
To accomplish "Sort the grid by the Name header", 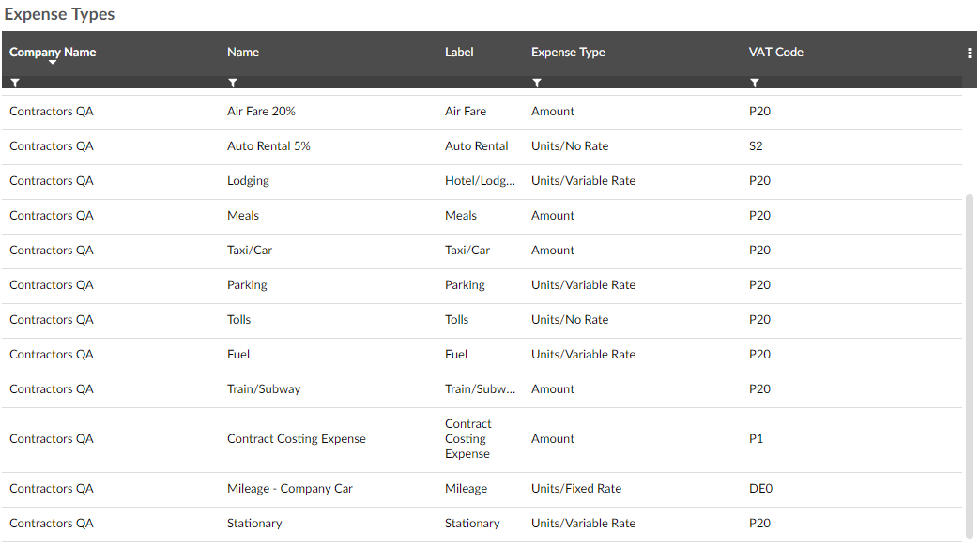I will coord(242,52).
